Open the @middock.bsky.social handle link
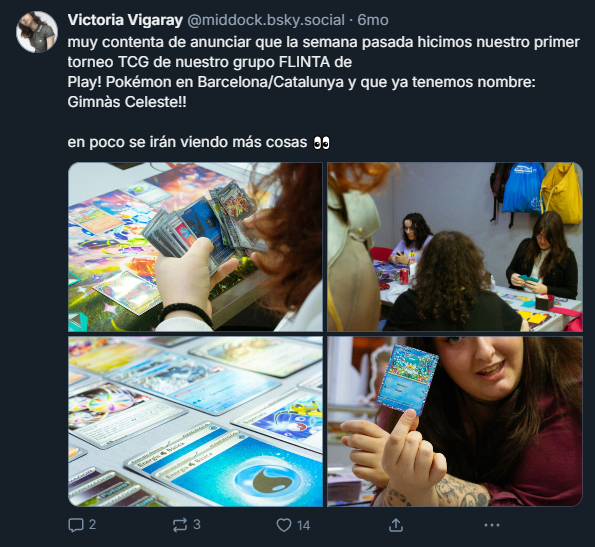 pyautogui.click(x=266, y=20)
